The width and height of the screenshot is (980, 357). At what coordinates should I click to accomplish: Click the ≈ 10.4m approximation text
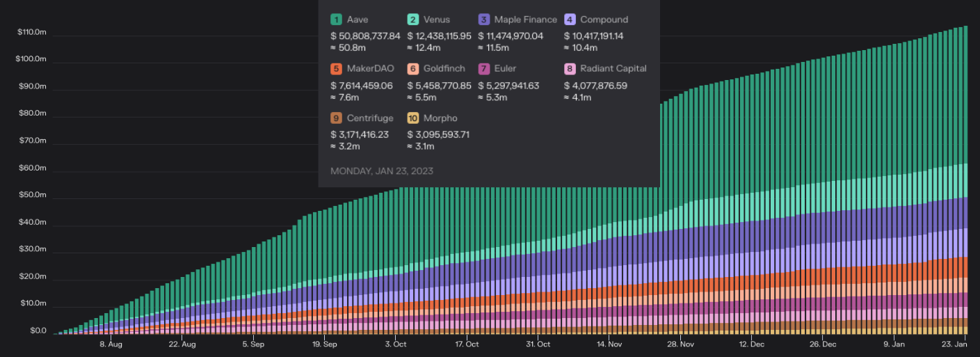(581, 48)
